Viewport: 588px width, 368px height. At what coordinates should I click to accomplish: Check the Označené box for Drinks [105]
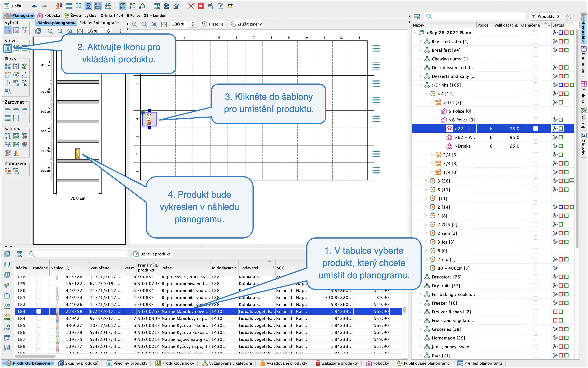[535, 85]
